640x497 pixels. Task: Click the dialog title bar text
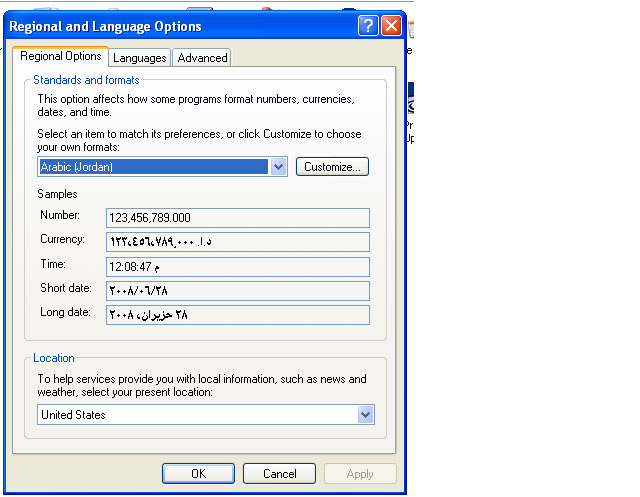tap(105, 27)
